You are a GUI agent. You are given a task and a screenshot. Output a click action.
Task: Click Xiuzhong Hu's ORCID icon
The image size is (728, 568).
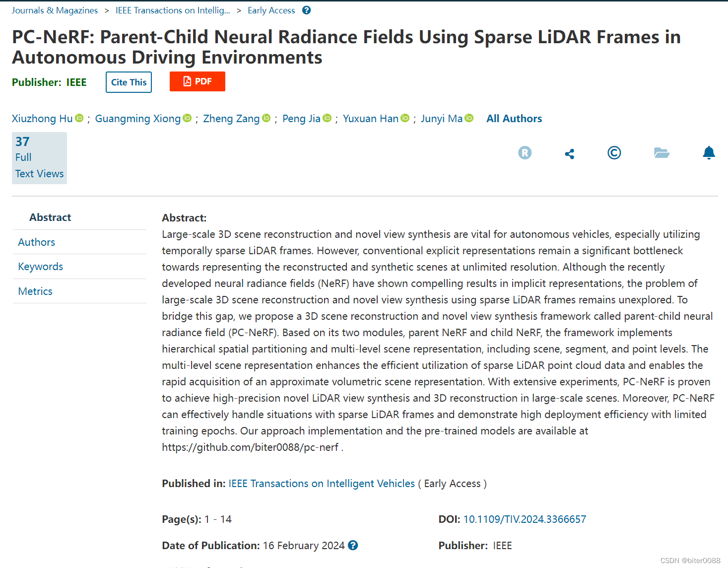click(79, 118)
